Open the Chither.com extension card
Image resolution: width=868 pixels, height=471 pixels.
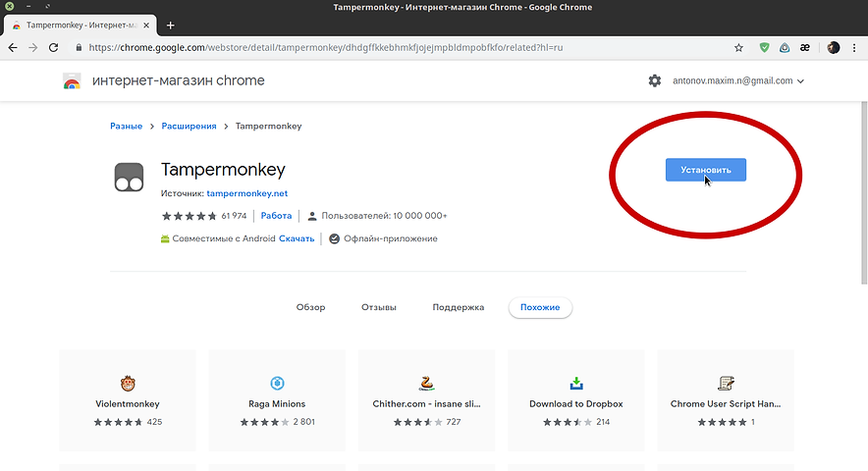click(426, 400)
